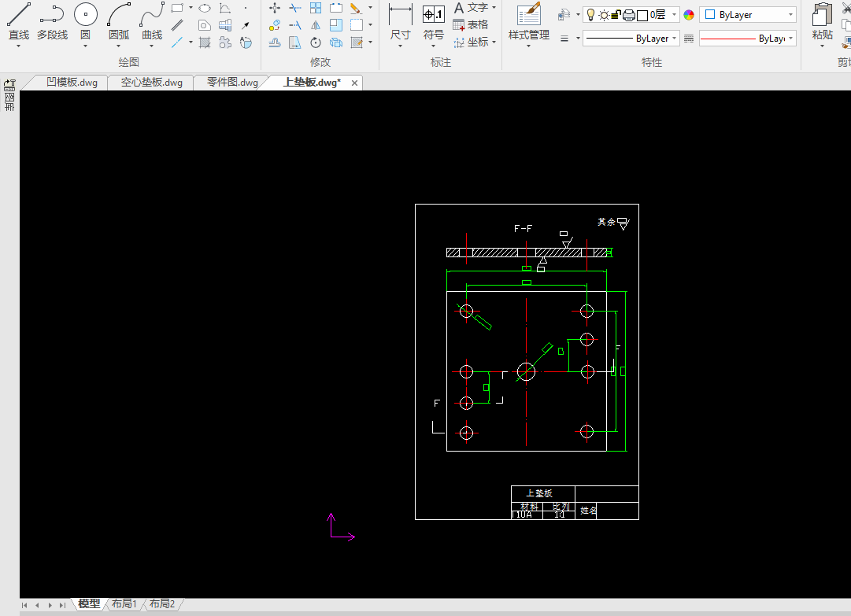
Task: Open the black ByLayer linetype dropdown
Action: click(x=674, y=39)
